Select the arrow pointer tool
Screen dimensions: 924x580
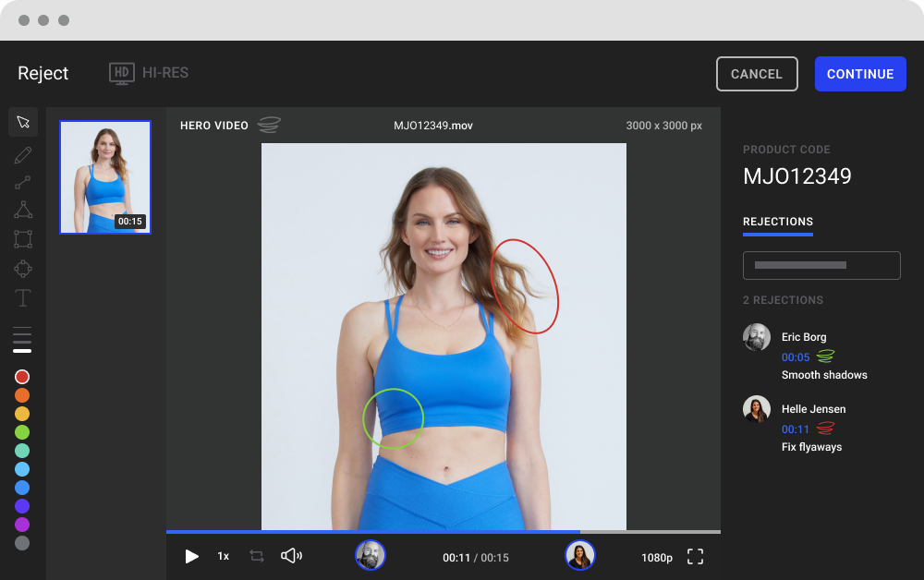[x=23, y=123]
